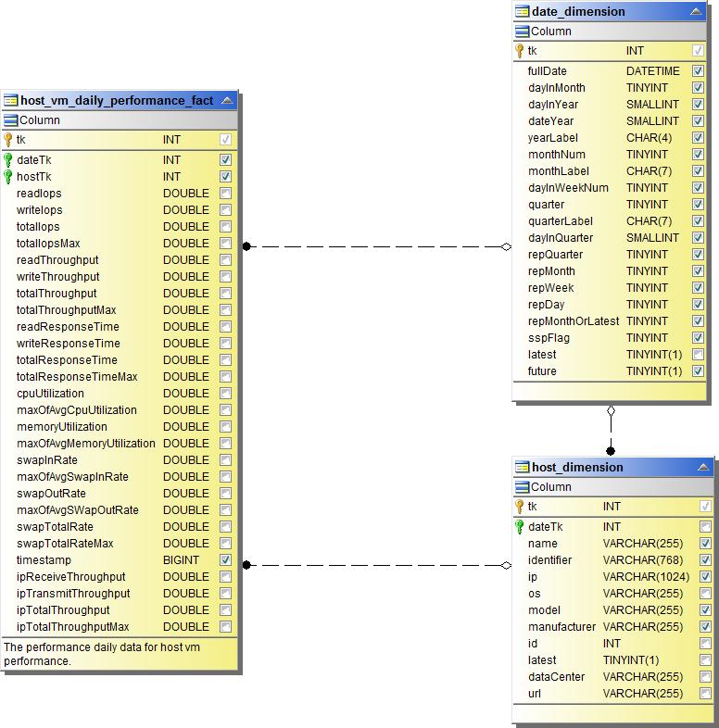This screenshot has height=728, width=719.
Task: Click date_dimension table title icon
Action: coord(522,12)
